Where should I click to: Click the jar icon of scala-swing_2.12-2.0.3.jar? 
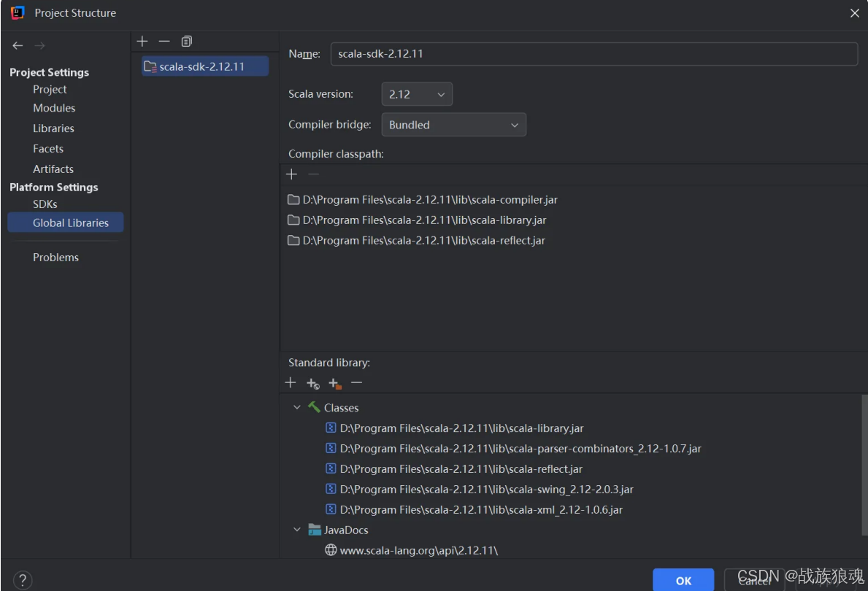(x=331, y=489)
